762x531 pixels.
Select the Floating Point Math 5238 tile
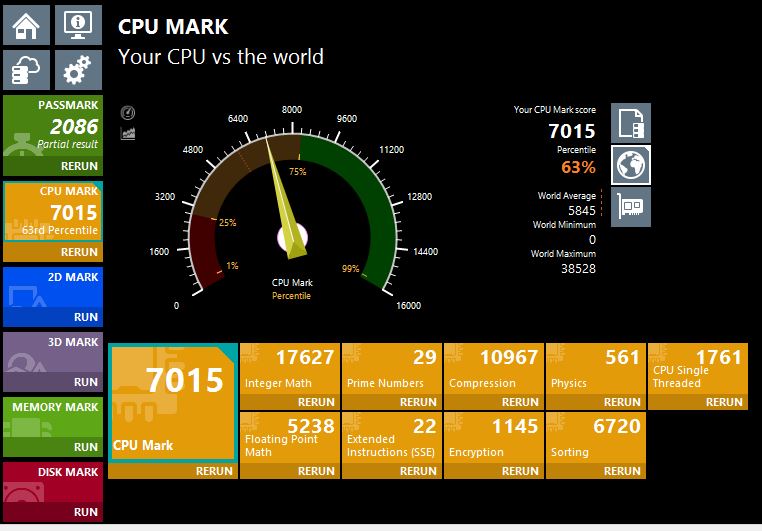pos(290,438)
